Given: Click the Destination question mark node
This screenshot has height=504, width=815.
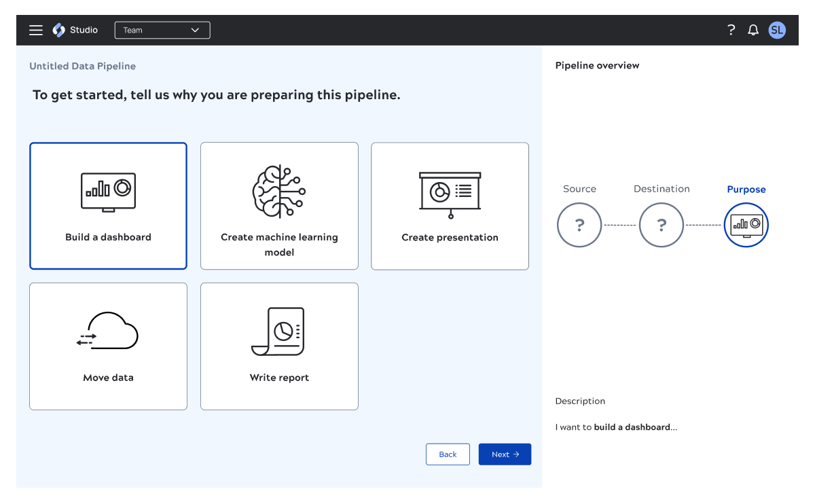Looking at the screenshot, I should point(661,225).
